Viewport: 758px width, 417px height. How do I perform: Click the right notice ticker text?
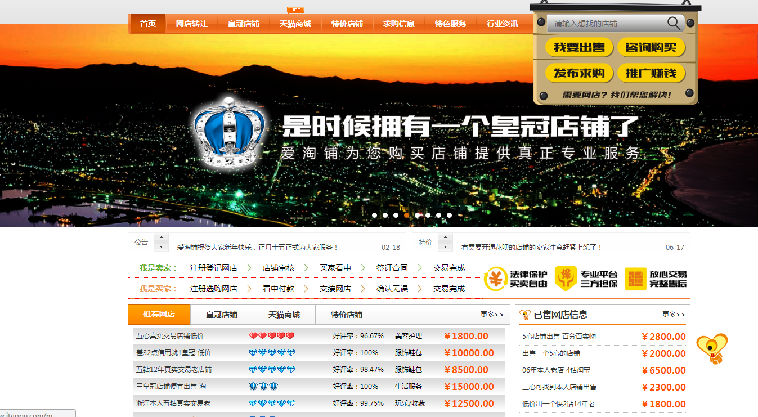pos(531,247)
